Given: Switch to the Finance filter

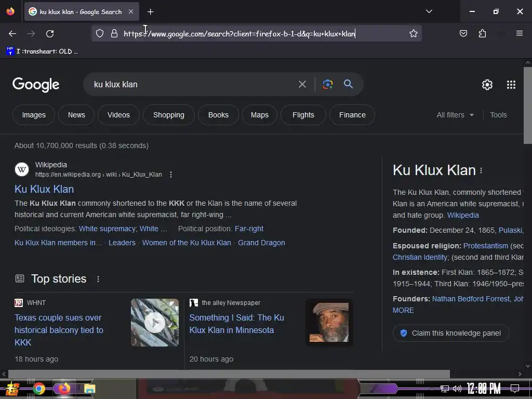Looking at the screenshot, I should point(352,115).
